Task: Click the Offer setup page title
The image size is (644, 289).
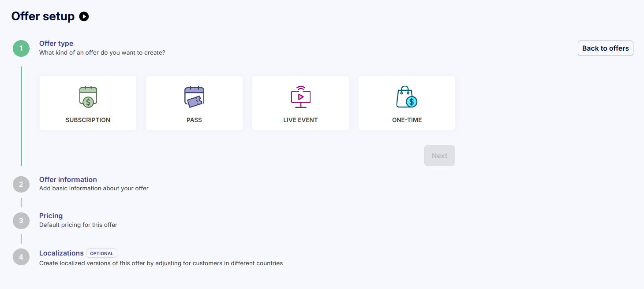Action: pos(43,16)
